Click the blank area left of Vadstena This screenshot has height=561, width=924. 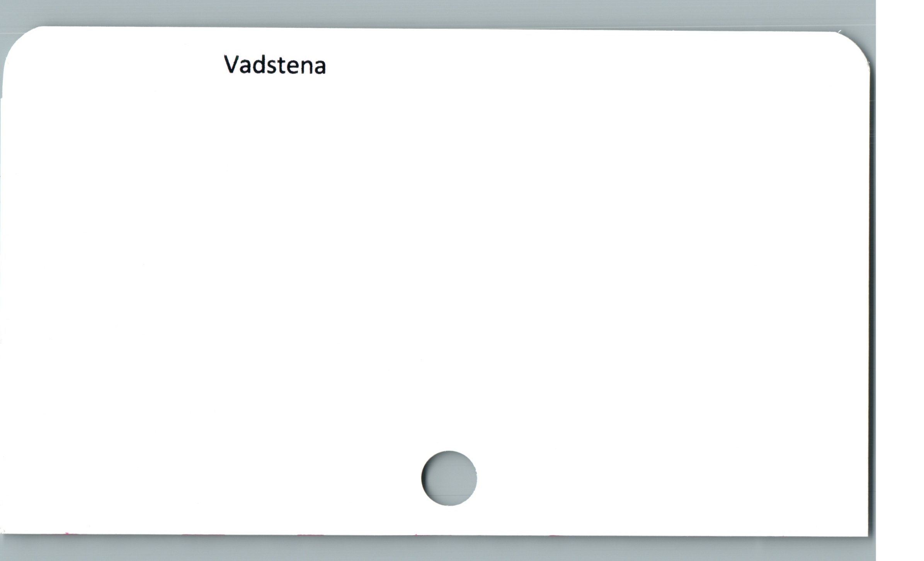[116, 65]
